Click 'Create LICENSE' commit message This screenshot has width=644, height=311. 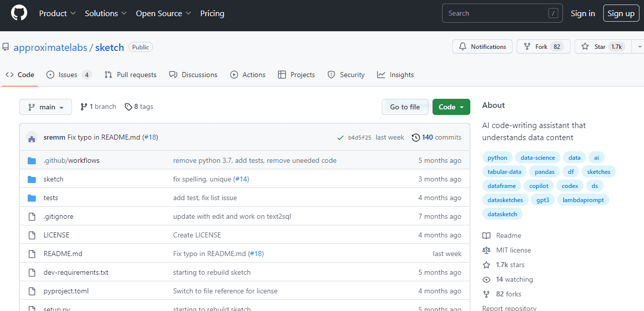pos(197,235)
